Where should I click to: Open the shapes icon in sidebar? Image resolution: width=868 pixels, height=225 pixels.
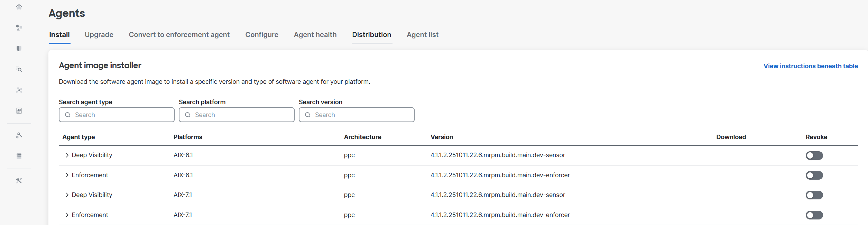pos(19,28)
